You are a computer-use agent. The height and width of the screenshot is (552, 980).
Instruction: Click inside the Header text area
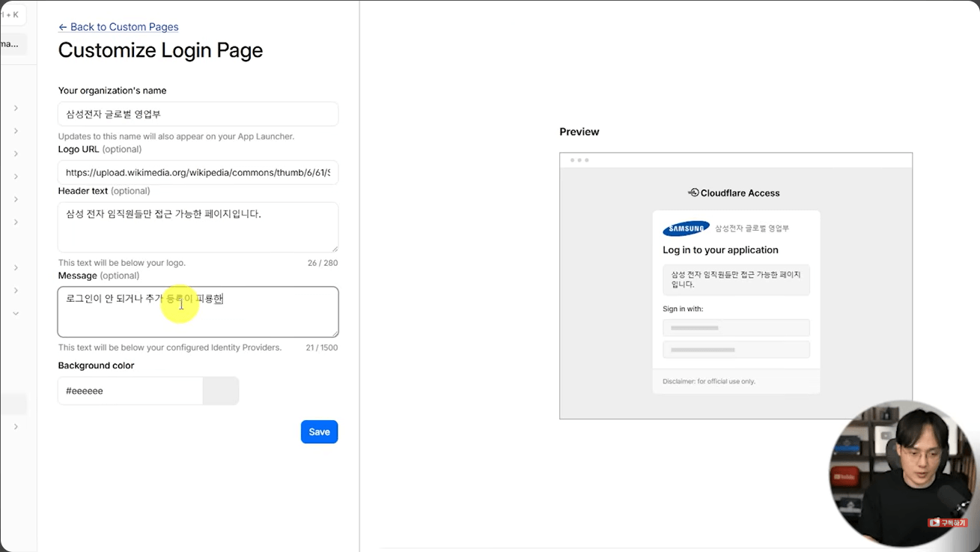(198, 227)
